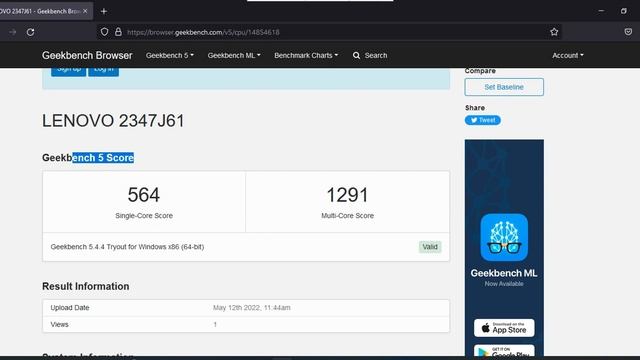Click the Single-Core Score label
640x360 pixels.
(144, 216)
